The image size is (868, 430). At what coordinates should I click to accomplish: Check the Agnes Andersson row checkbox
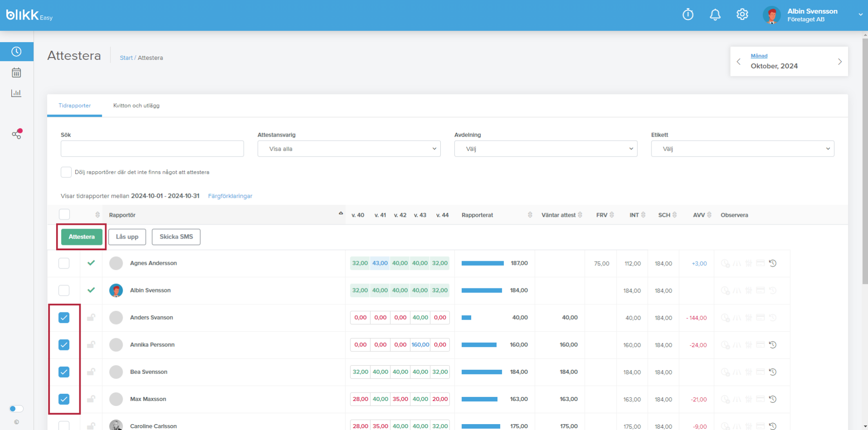[64, 263]
